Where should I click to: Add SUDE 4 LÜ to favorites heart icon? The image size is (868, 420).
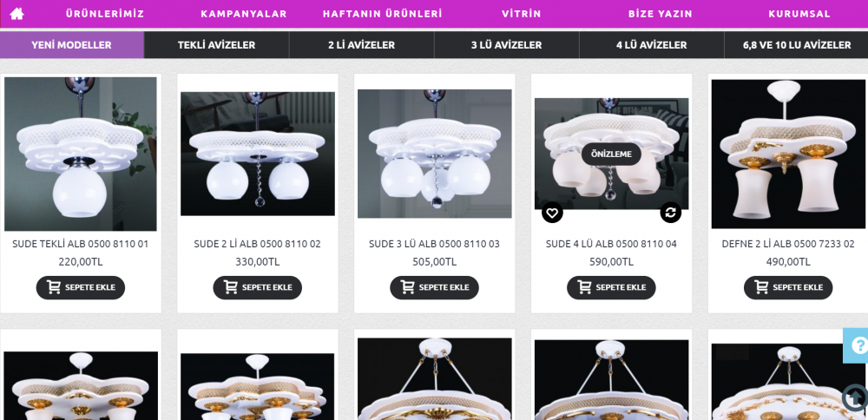tap(552, 213)
